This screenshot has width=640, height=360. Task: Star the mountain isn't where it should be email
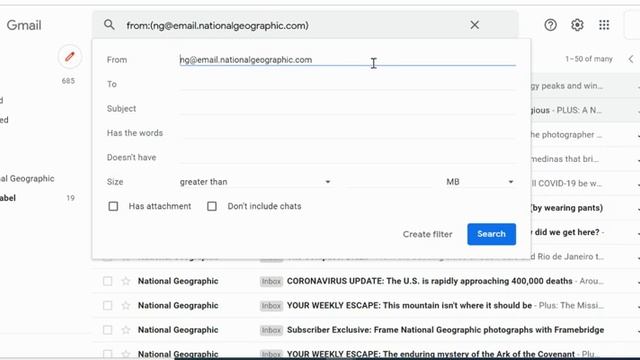pos(126,305)
